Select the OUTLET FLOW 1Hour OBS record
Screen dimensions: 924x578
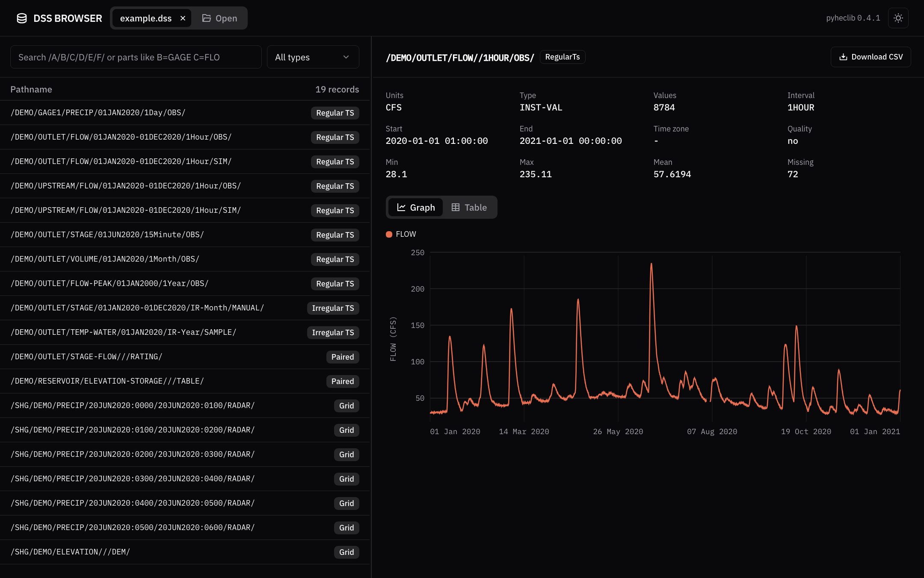185,137
